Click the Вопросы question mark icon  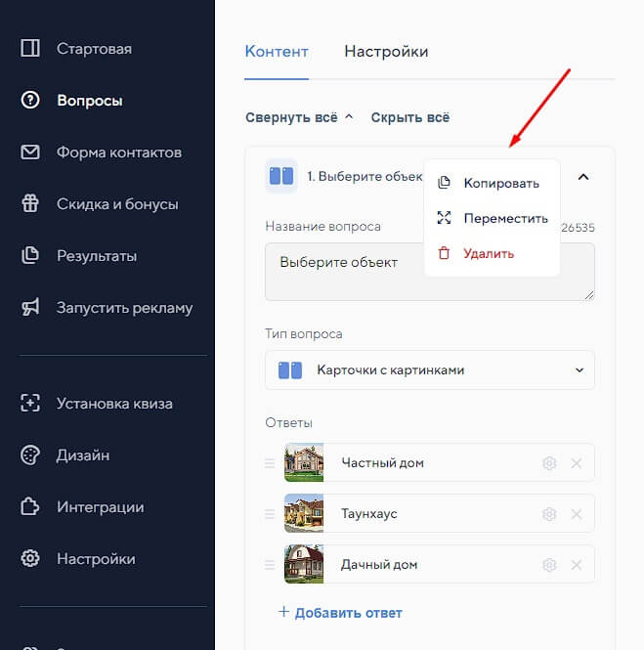click(x=30, y=100)
